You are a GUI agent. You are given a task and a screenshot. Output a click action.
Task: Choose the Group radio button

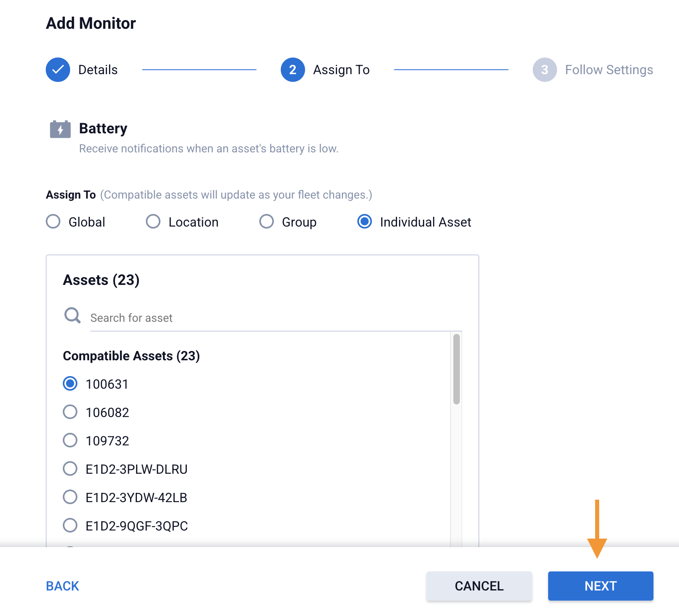click(267, 222)
